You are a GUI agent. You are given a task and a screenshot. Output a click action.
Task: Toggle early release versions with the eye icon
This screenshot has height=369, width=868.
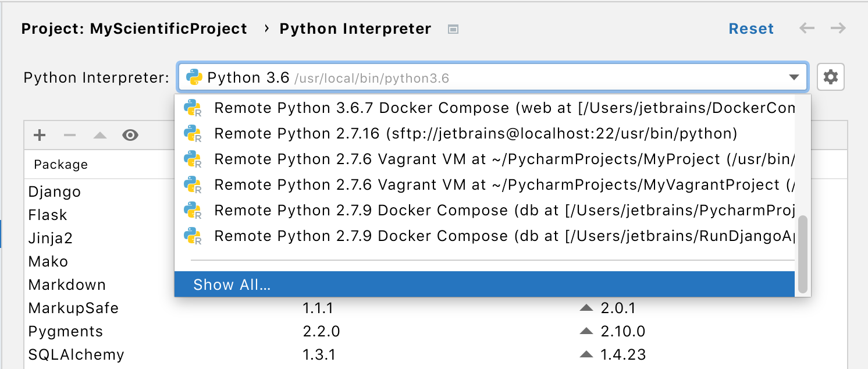pyautogui.click(x=130, y=134)
